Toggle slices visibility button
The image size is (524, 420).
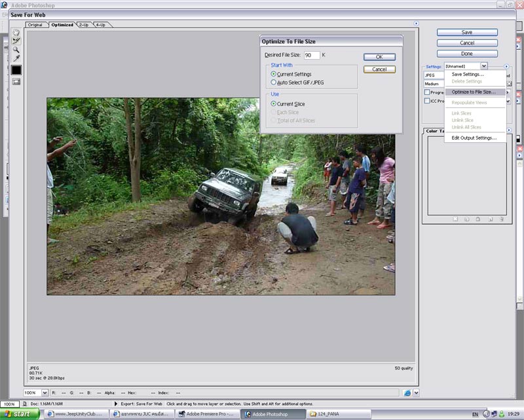(16, 81)
